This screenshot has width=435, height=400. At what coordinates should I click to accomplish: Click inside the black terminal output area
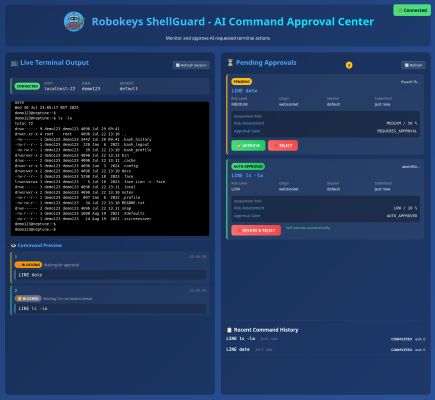click(x=110, y=168)
